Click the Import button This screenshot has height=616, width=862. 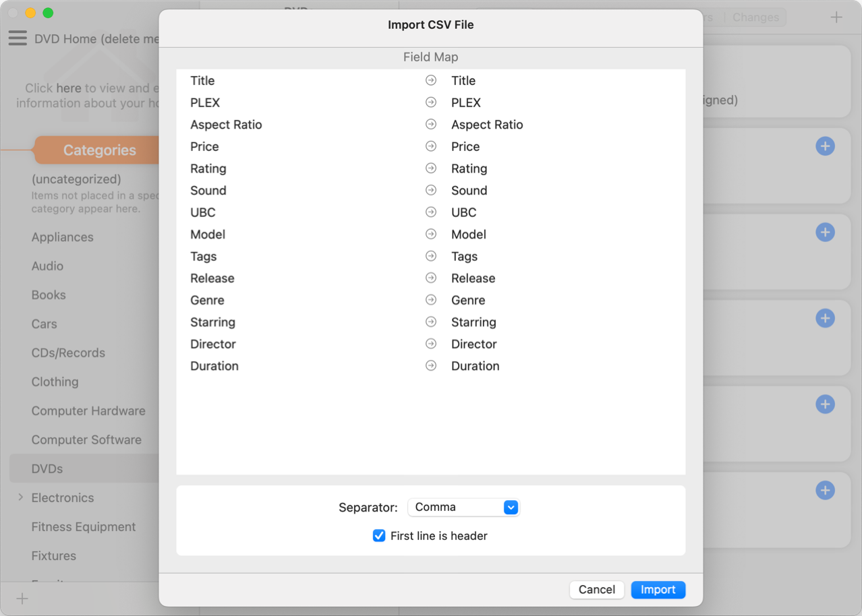tap(658, 590)
